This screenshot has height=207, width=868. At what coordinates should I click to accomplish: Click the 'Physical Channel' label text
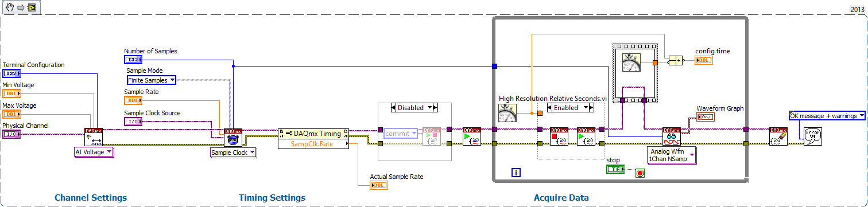click(x=25, y=126)
